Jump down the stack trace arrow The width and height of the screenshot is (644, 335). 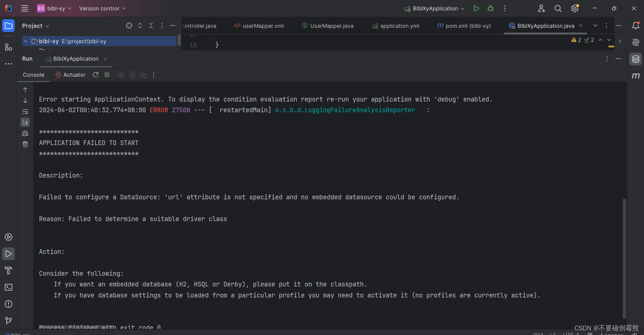pos(25,100)
